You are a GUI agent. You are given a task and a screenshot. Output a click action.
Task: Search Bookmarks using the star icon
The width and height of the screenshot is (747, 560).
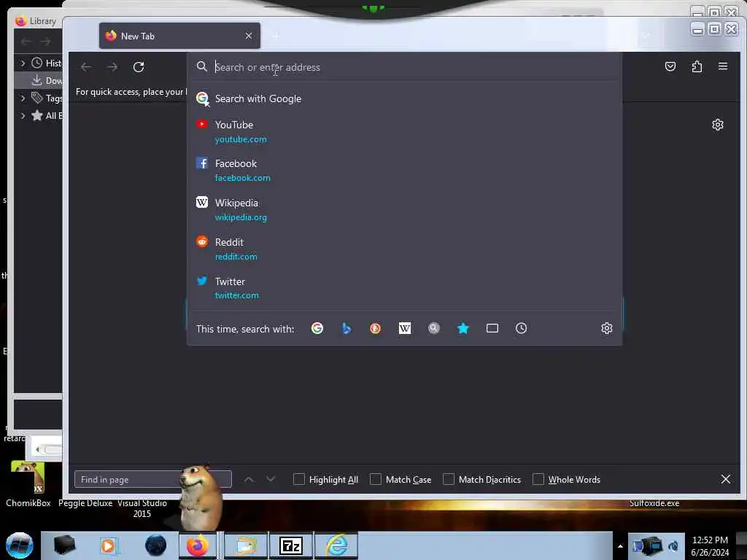tap(463, 328)
